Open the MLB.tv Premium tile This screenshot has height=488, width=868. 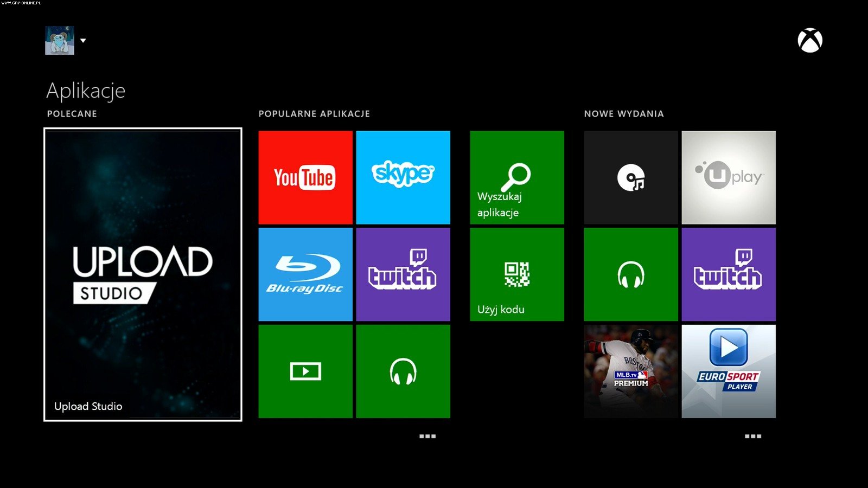[631, 371]
